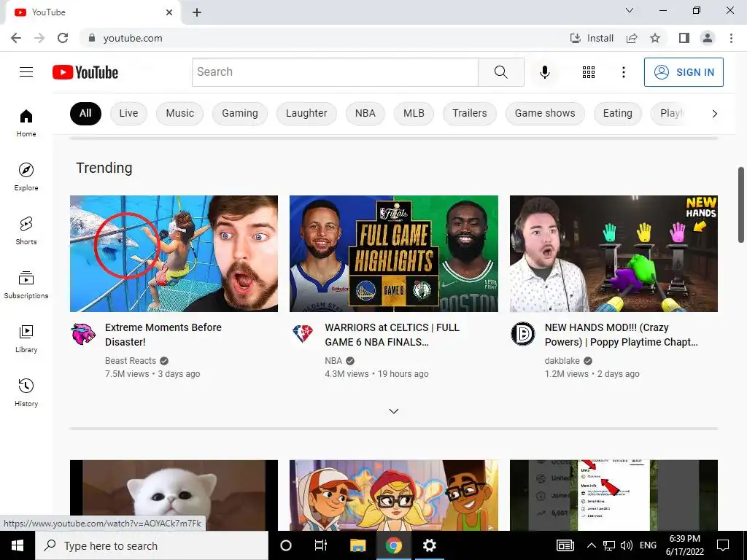Viewport: 747px width, 560px height.
Task: Open Explore in sidebar
Action: [26, 176]
